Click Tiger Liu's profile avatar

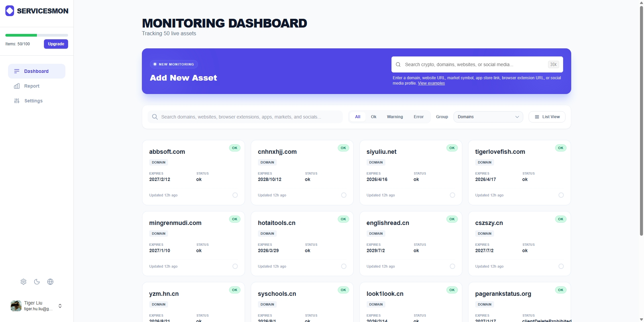pos(16,306)
